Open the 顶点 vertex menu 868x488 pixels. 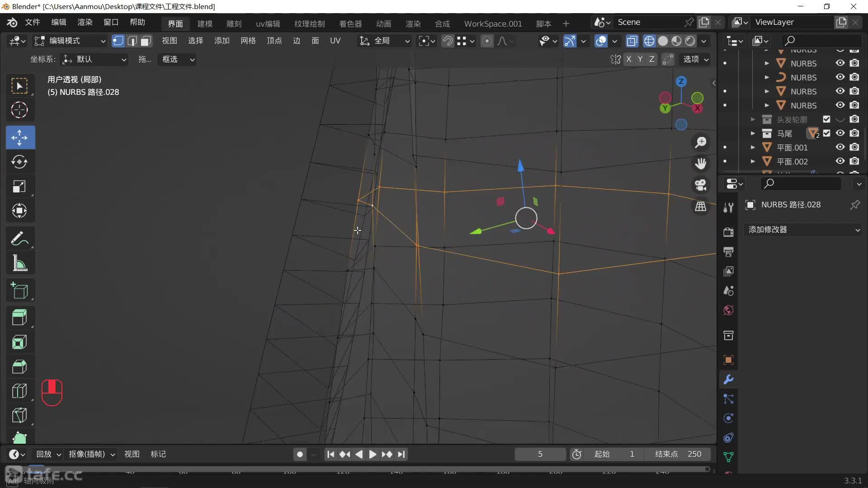(274, 41)
